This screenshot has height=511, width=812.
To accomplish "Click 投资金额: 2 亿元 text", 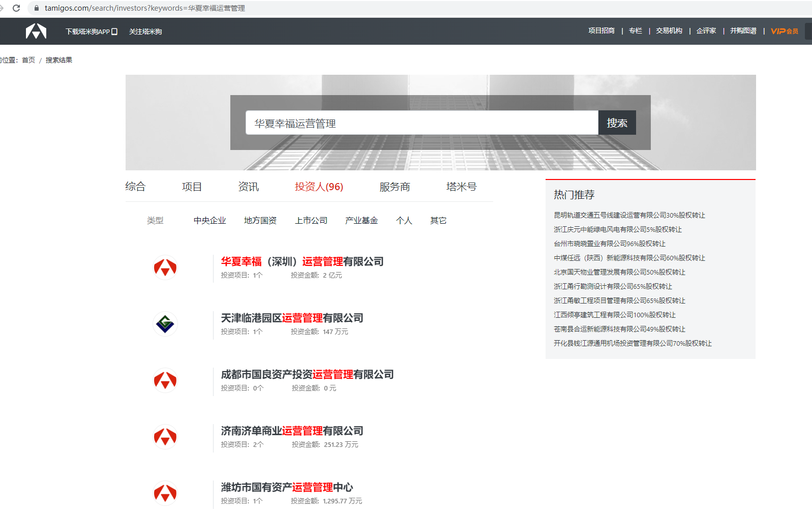I will (316, 275).
